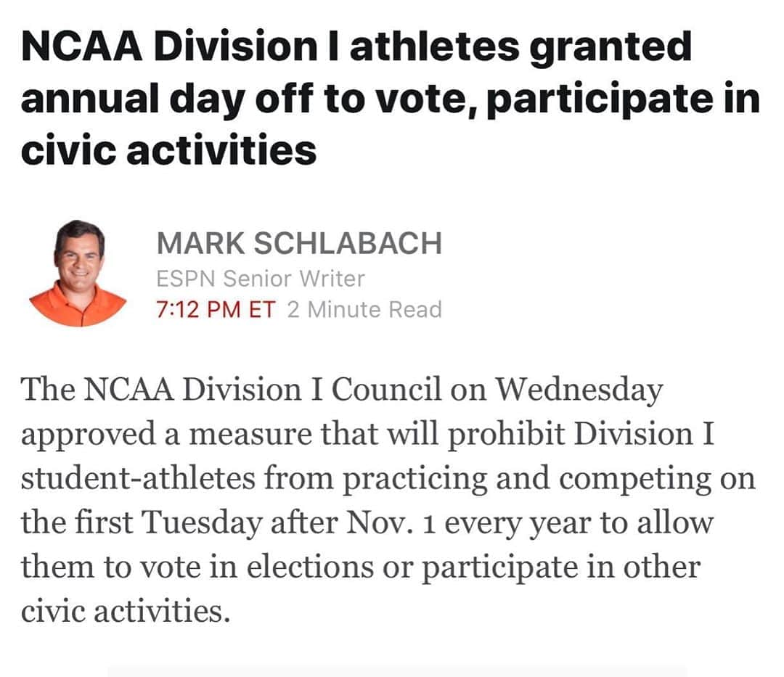Viewport: 784px width, 677px height.
Task: Click the 7:12 PM ET timestamp
Action: click(216, 309)
